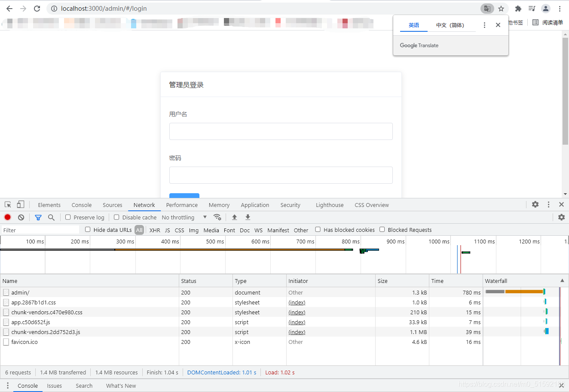Filter requests by CSS type
Image resolution: width=569 pixels, height=392 pixels.
coord(180,231)
